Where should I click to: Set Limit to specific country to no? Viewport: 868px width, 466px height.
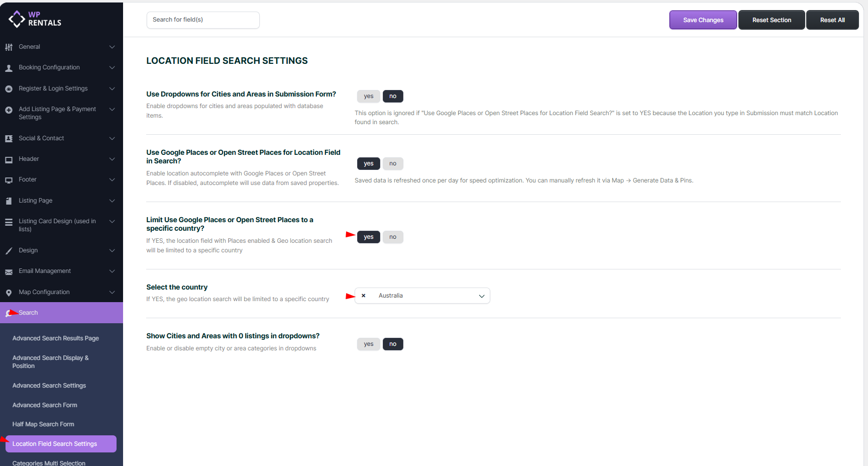393,237
